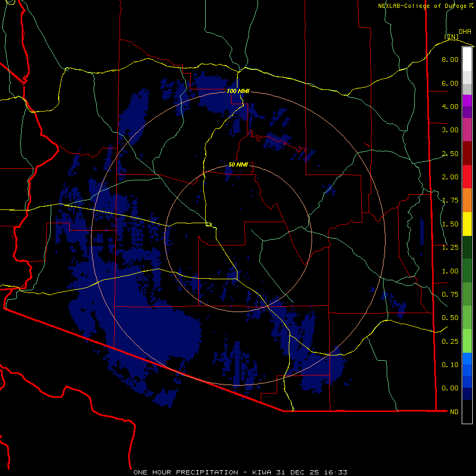Viewport: 476px width, 476px height.
Task: Select the 1.00 legend value
Action: tap(450, 271)
